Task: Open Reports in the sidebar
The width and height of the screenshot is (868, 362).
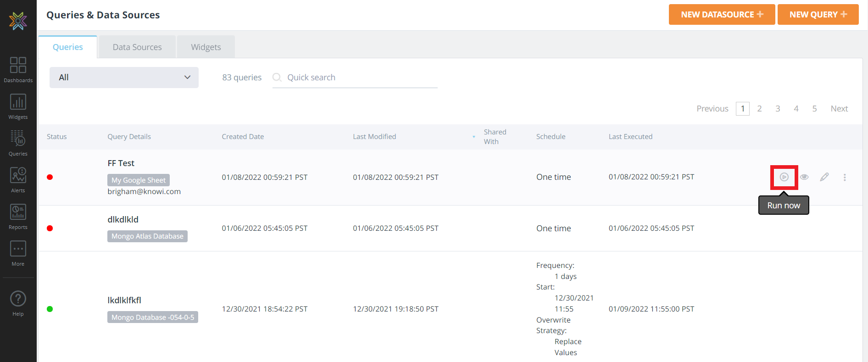Action: coord(18,217)
